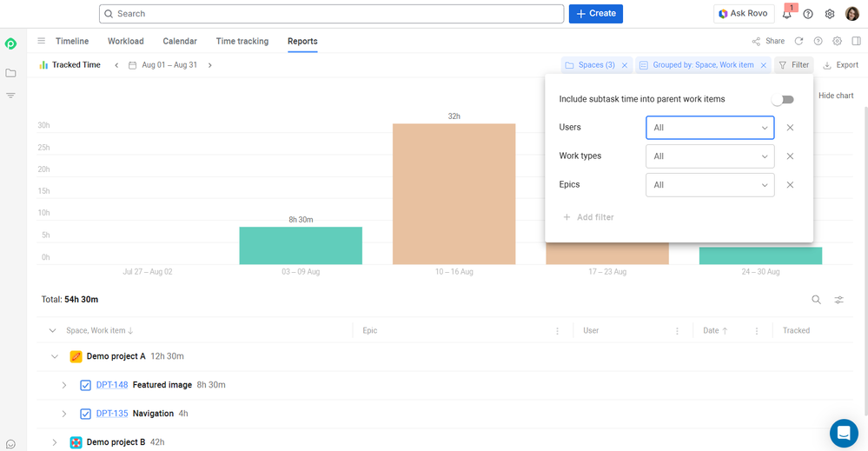Image resolution: width=868 pixels, height=451 pixels.
Task: Open calendar date picker Aug 01 – Aug 31
Action: 162,65
